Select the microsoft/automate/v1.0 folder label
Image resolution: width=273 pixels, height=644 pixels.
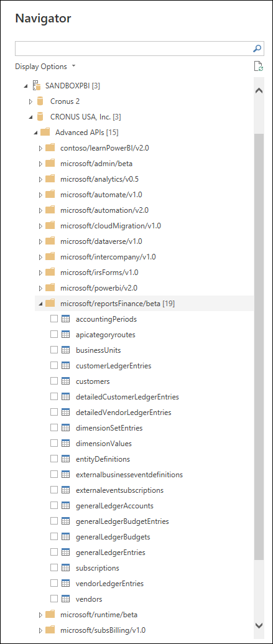[x=101, y=195]
